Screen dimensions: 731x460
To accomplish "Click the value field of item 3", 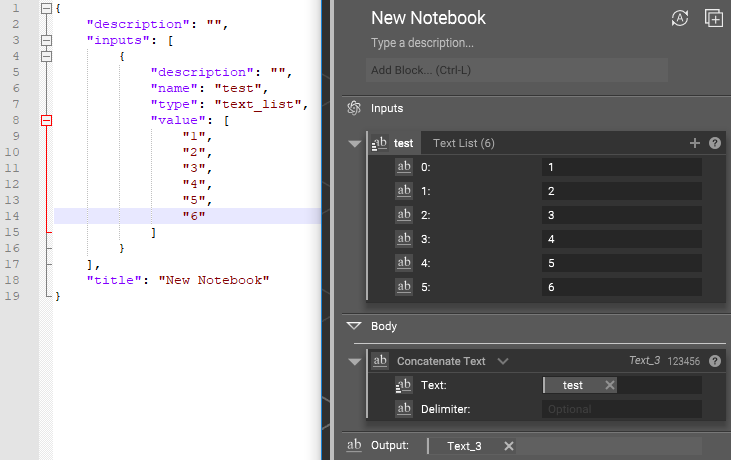I will [x=622, y=239].
